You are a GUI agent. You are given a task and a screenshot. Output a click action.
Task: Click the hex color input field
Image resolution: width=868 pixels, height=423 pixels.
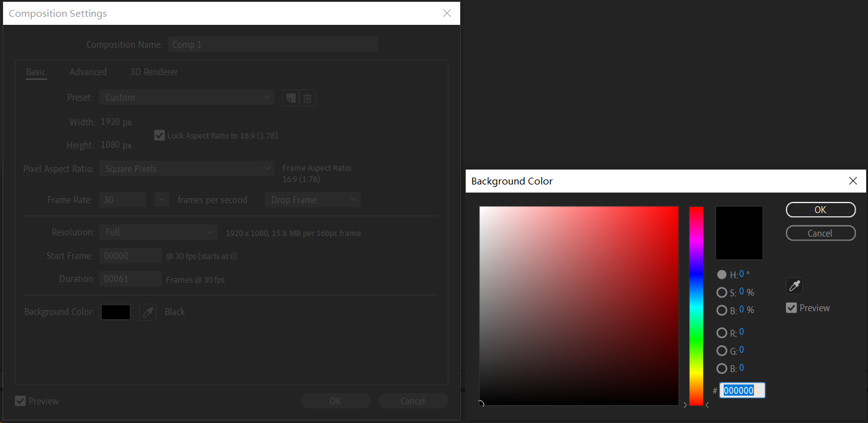point(742,391)
